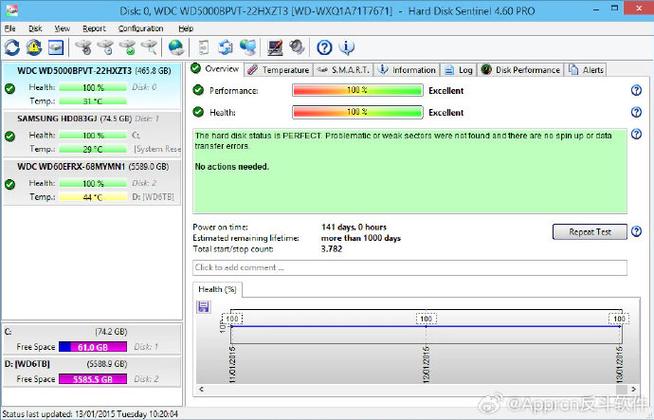
Task: Select disk WDC WD60EFRX-68MYMN1 in list
Action: coord(92,182)
